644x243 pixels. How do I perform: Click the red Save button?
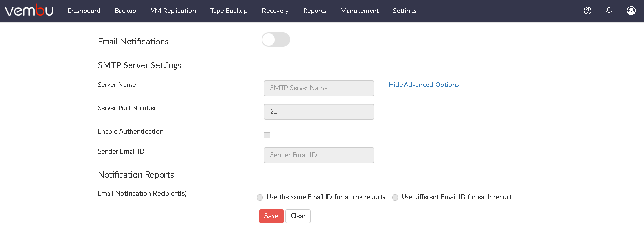point(271,216)
